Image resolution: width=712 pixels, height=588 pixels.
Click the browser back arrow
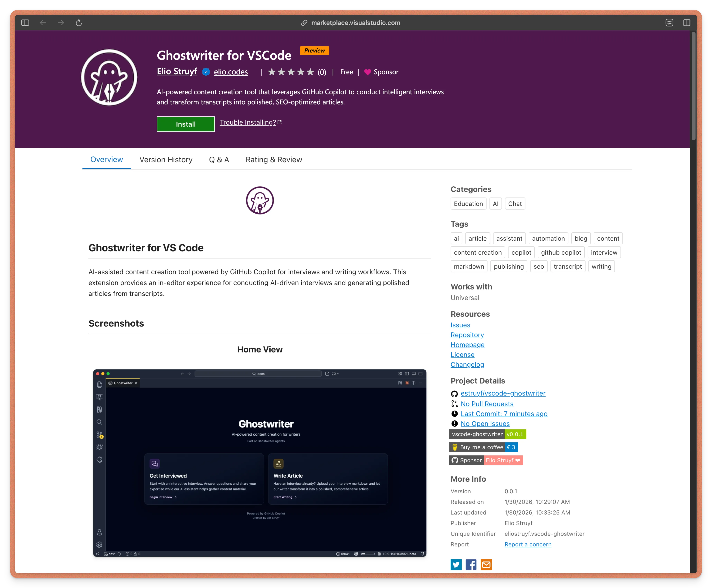43,23
